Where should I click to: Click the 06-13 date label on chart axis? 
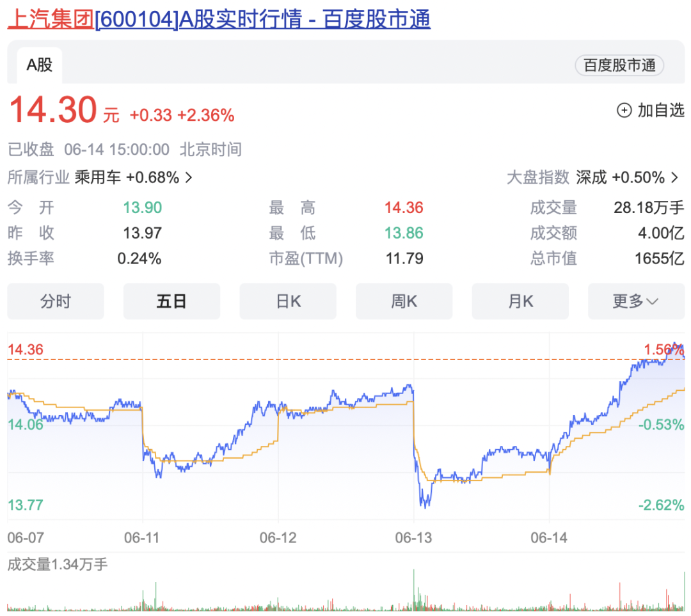pos(413,538)
